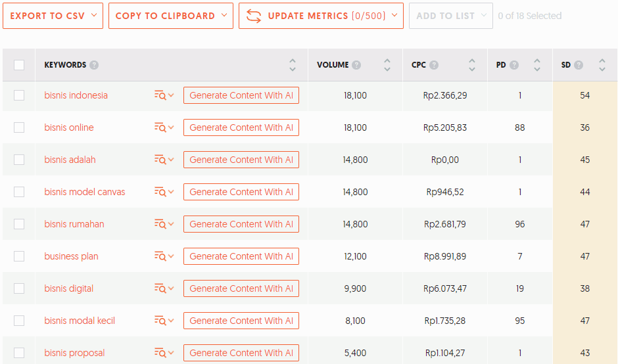This screenshot has width=618, height=364.
Task: Click the help icon next to Keywords header
Action: pyautogui.click(x=94, y=65)
